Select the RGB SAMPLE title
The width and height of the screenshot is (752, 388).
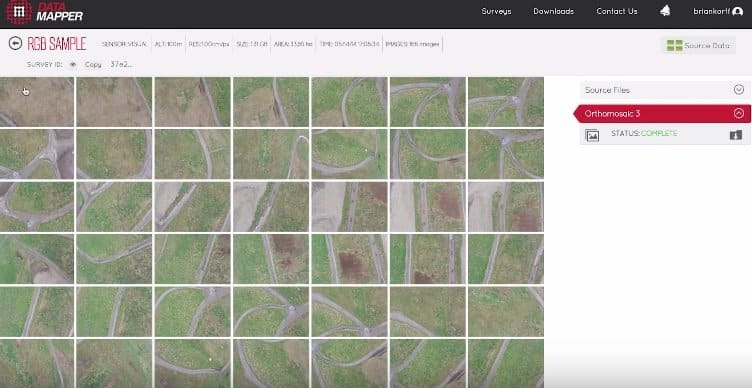coord(57,44)
